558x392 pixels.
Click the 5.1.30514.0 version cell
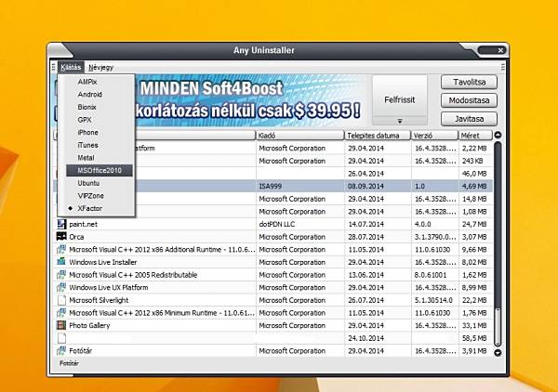tap(435, 300)
